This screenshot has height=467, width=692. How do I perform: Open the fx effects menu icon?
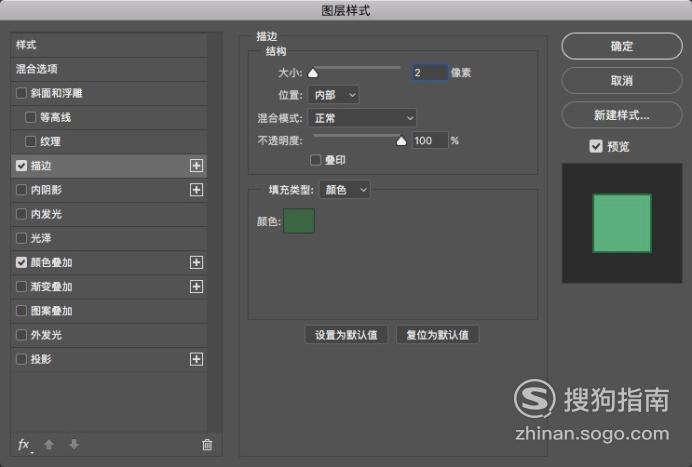pyautogui.click(x=24, y=444)
